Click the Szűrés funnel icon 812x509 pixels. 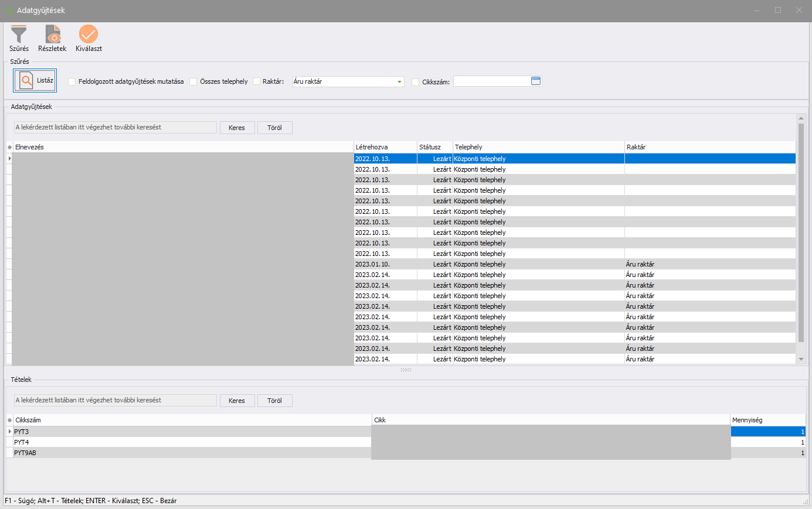pyautogui.click(x=19, y=35)
